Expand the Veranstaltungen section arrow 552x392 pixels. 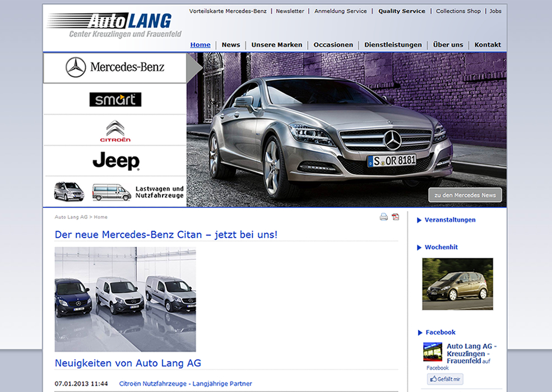(x=419, y=220)
